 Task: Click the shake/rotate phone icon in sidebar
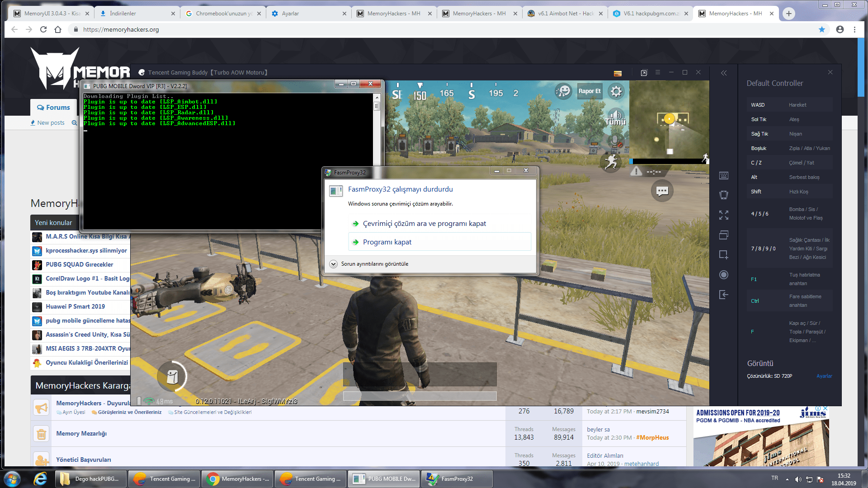[x=724, y=195]
